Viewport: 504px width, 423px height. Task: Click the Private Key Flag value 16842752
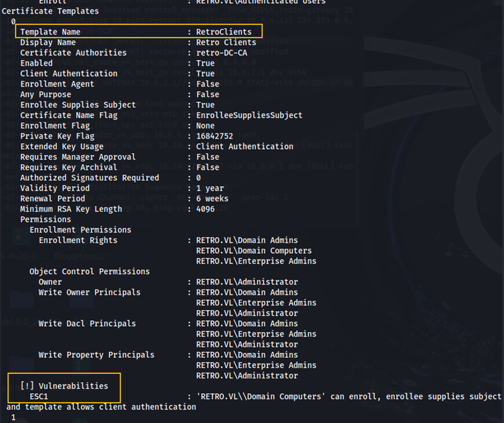(215, 136)
